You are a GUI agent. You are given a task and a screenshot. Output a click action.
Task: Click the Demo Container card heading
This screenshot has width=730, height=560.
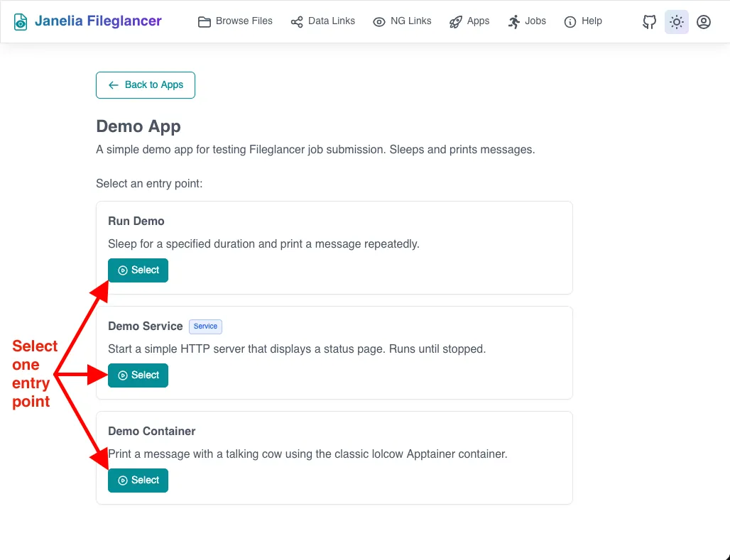(151, 432)
